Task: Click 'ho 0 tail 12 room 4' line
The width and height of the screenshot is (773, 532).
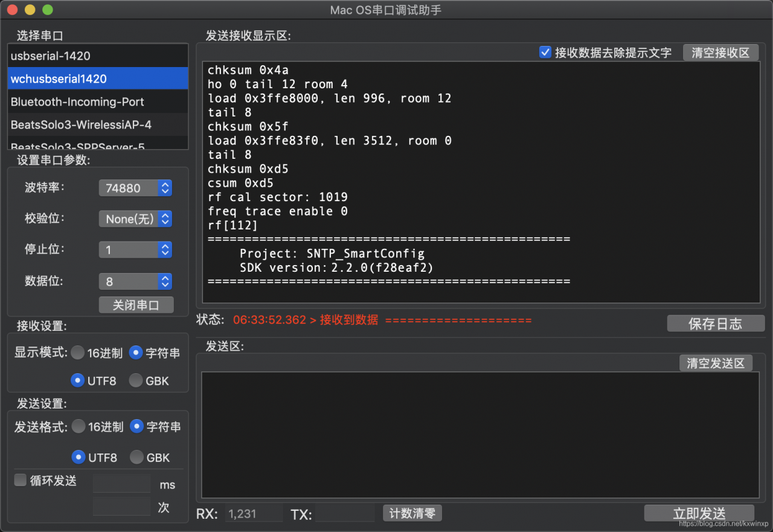Action: coord(278,84)
